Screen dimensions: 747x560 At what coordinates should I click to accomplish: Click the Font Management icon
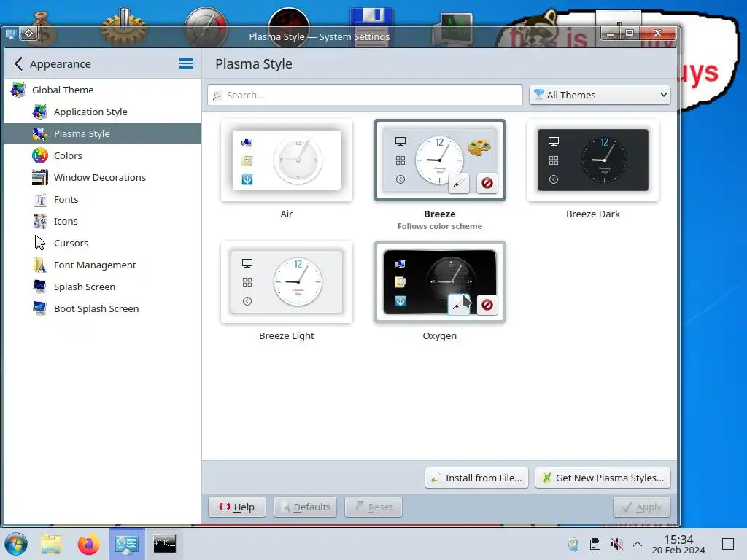tap(40, 265)
